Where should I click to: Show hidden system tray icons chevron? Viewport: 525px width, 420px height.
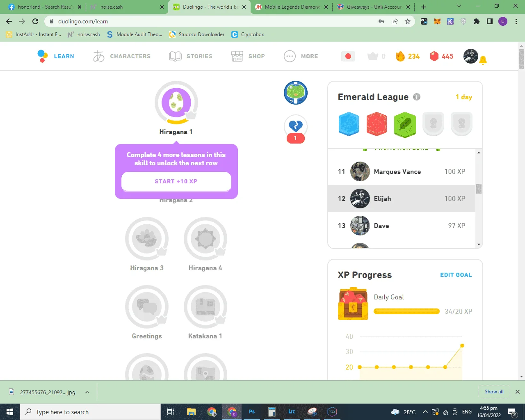coord(425,412)
